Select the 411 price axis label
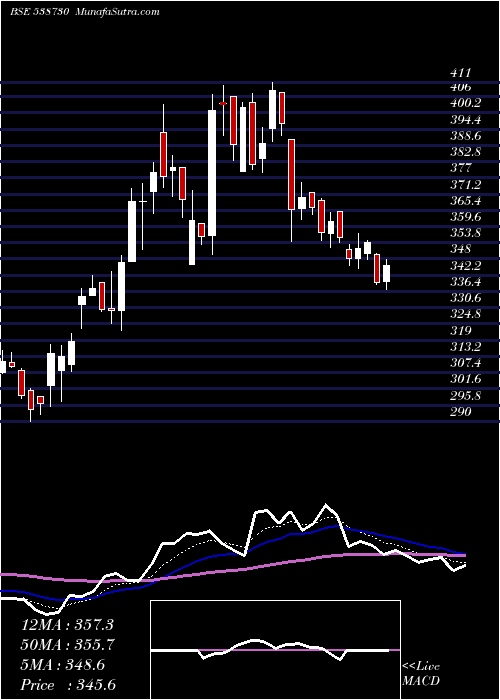Viewport: 500px width, 700px height. 462,73
